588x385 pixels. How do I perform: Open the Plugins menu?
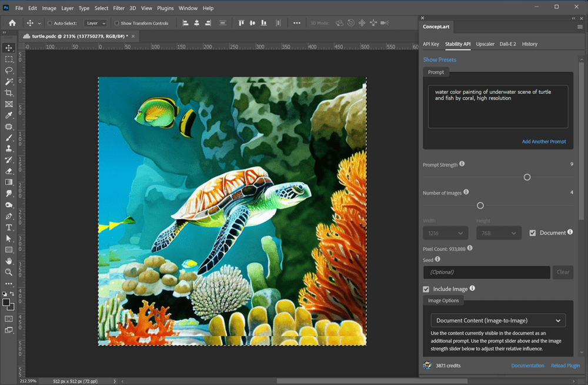[x=165, y=8]
